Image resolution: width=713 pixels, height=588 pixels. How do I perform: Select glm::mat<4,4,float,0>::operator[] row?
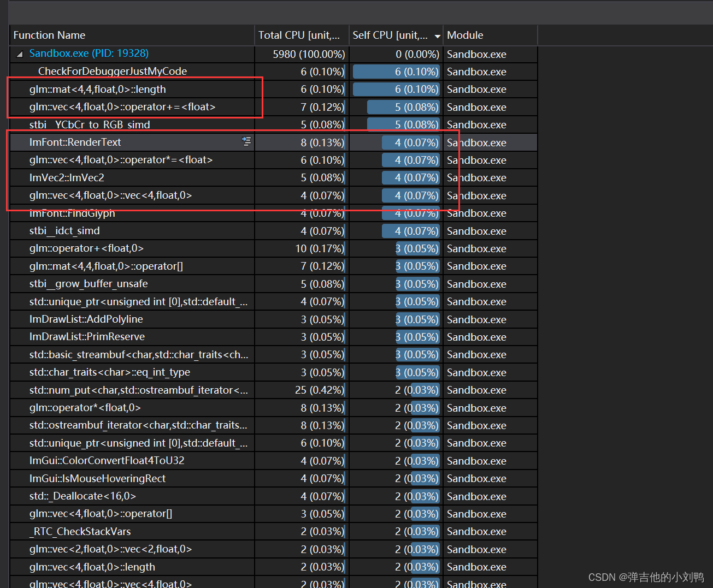coord(273,266)
